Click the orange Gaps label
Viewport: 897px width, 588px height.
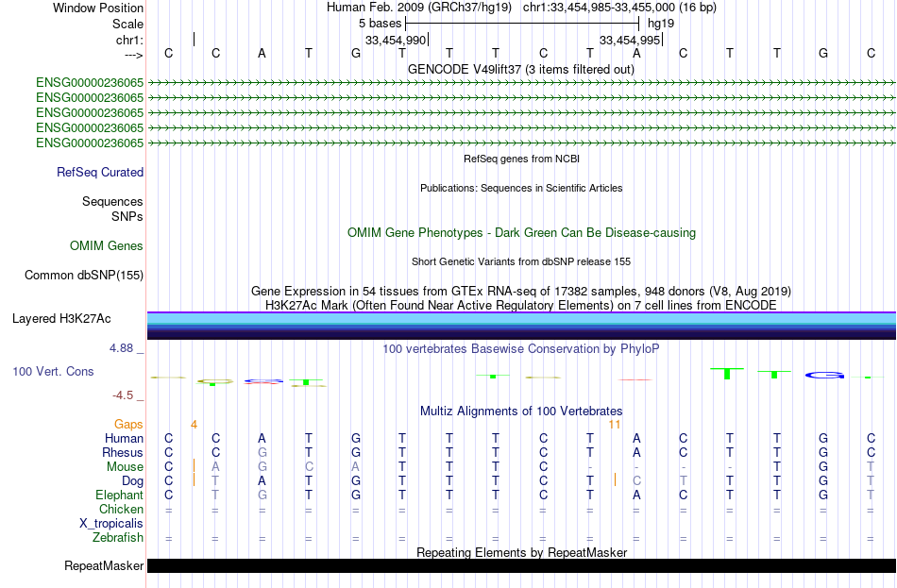128,425
